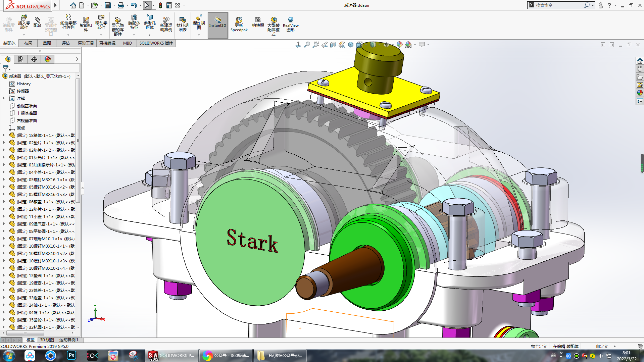Viewport: 644px width, 362px height.
Task: Switch to the 评估 (Evaluate) tab
Action: (x=66, y=43)
